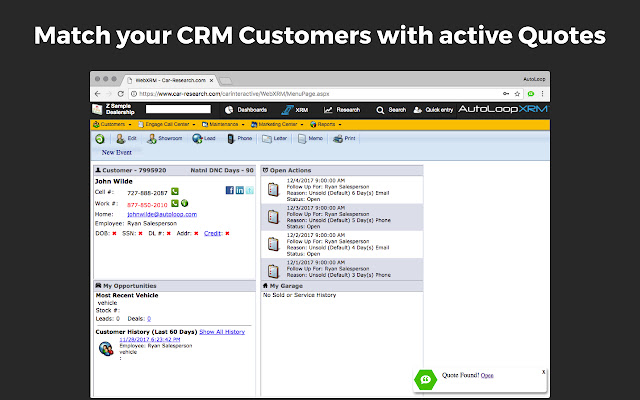Click the Open link in Quote Found popup
This screenshot has height=400, width=640.
[x=487, y=376]
